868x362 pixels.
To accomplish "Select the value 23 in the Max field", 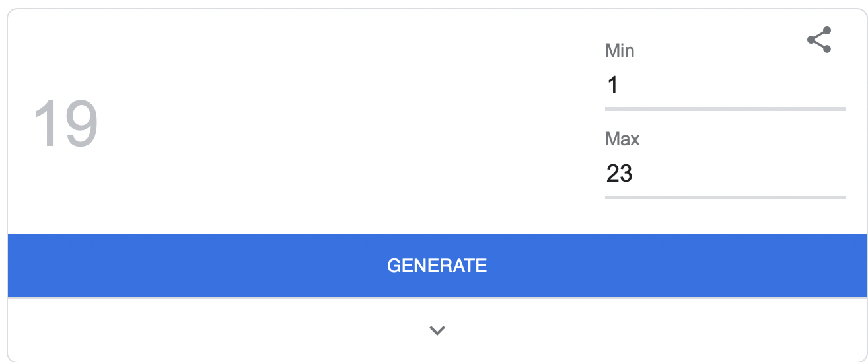I will 620,174.
